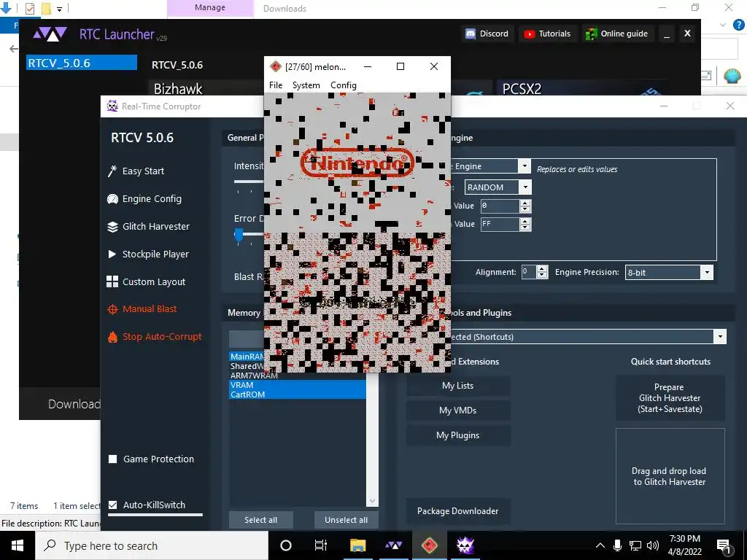747x560 pixels.
Task: Open Engine Precision 8-bit dropdown
Action: pos(706,273)
